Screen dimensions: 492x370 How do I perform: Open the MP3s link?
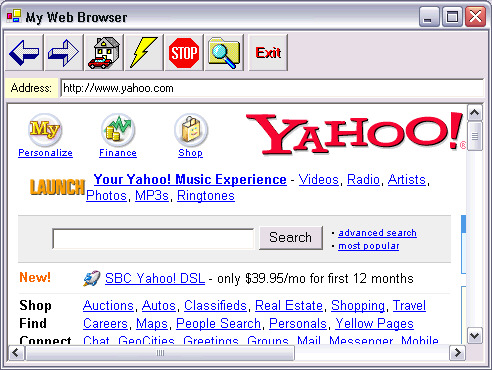click(x=152, y=195)
